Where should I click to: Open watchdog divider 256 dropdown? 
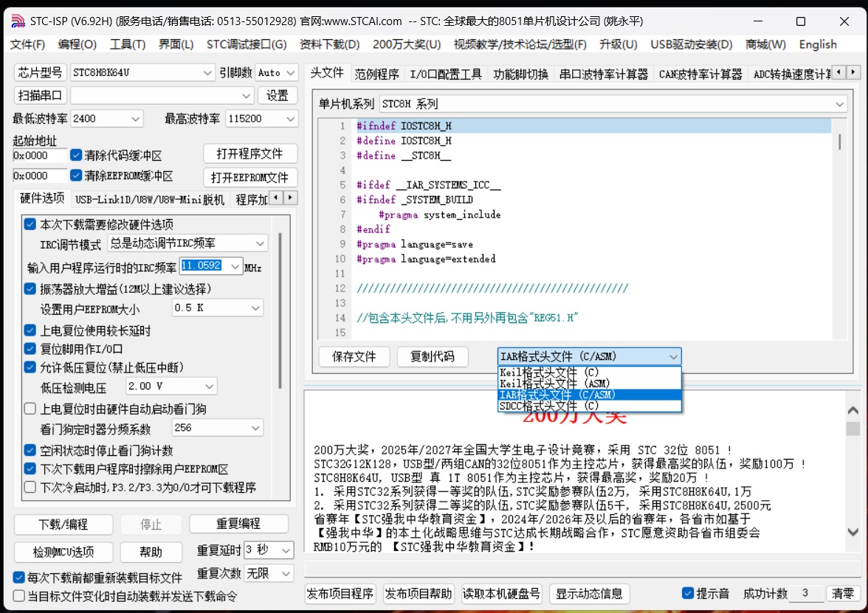[218, 428]
